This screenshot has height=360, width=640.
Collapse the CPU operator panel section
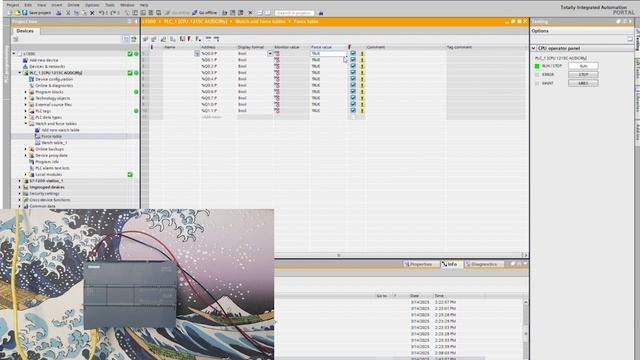point(533,48)
